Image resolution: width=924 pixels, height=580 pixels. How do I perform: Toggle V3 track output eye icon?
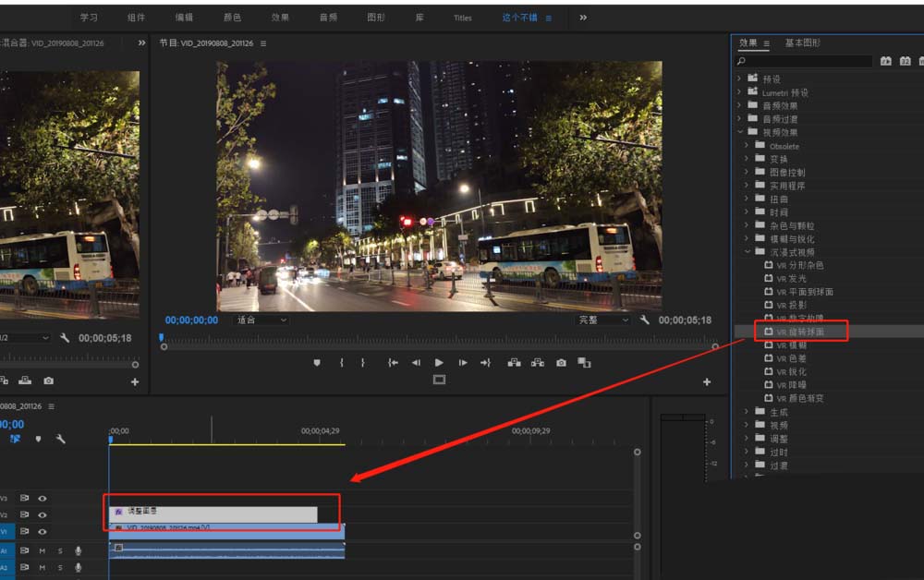click(x=43, y=498)
